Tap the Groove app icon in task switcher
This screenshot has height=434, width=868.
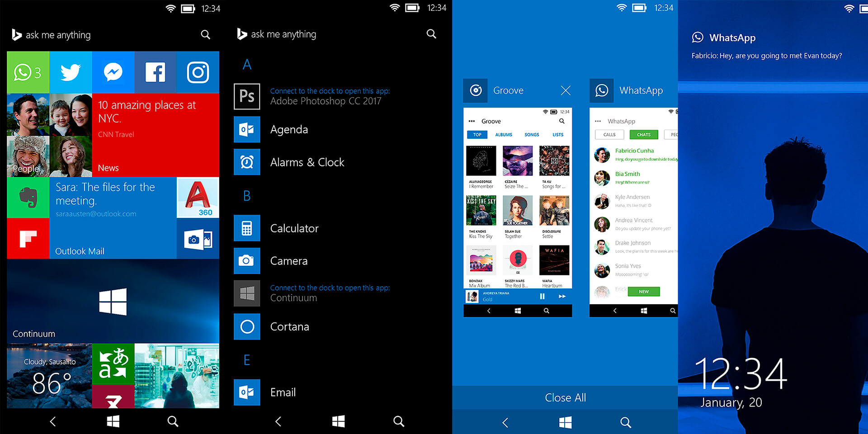476,90
